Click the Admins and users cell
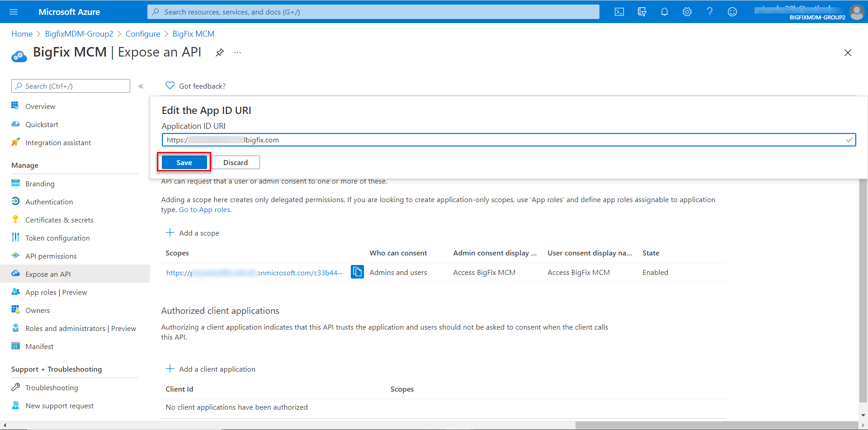 click(398, 272)
